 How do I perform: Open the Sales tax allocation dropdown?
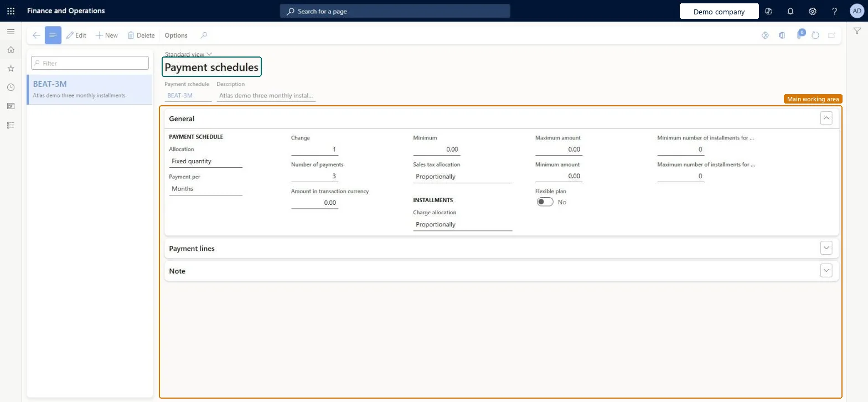click(x=463, y=177)
